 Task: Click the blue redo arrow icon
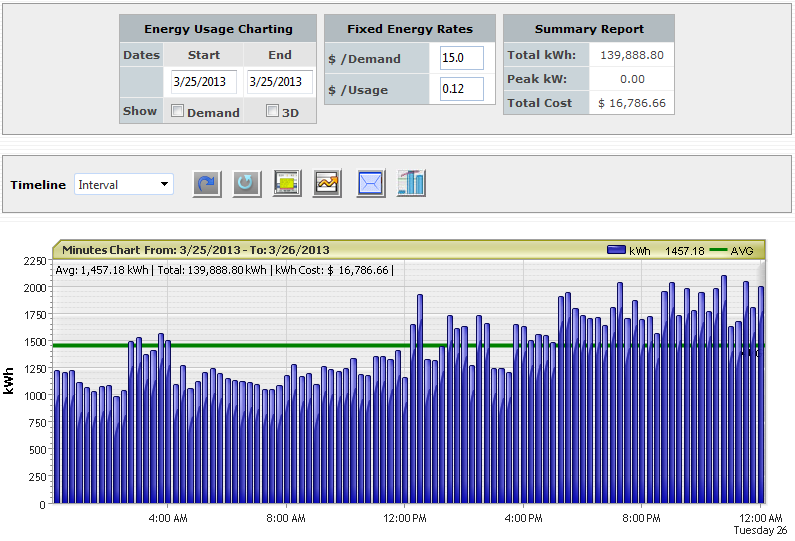(207, 183)
